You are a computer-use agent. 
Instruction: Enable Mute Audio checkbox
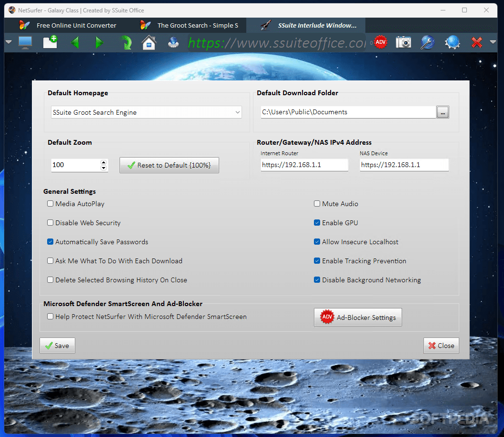[x=317, y=204]
